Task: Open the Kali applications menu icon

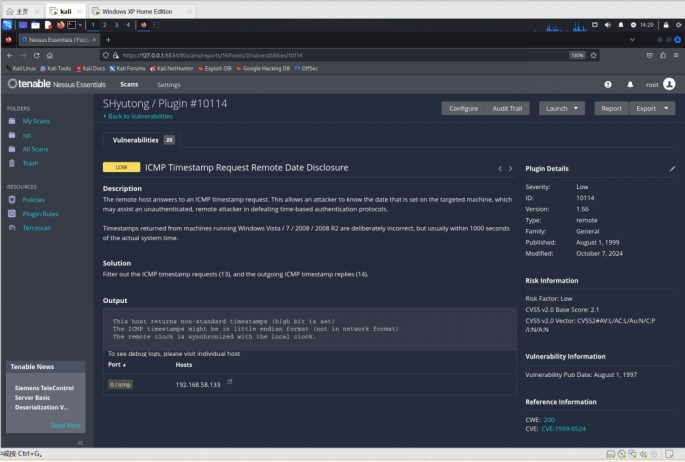Action: click(7, 25)
